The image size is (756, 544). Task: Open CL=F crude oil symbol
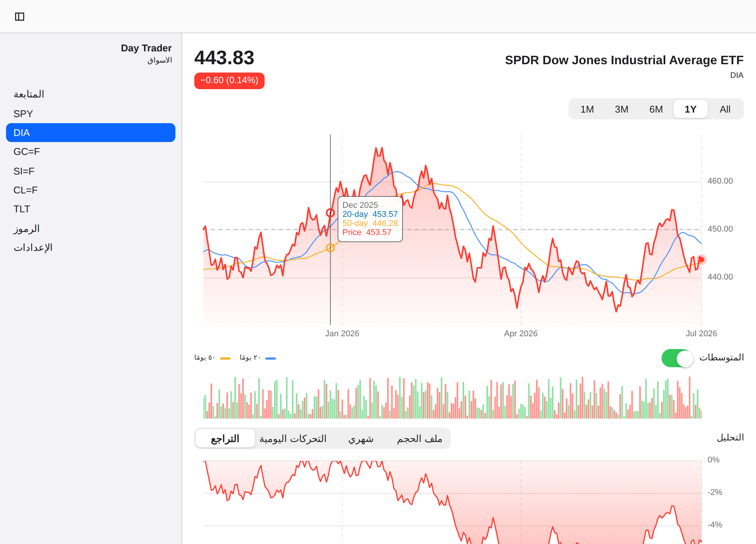91,190
